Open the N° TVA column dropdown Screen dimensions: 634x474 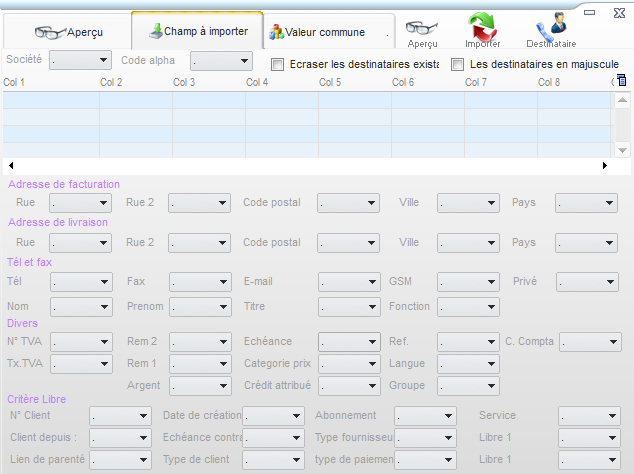tap(80, 342)
